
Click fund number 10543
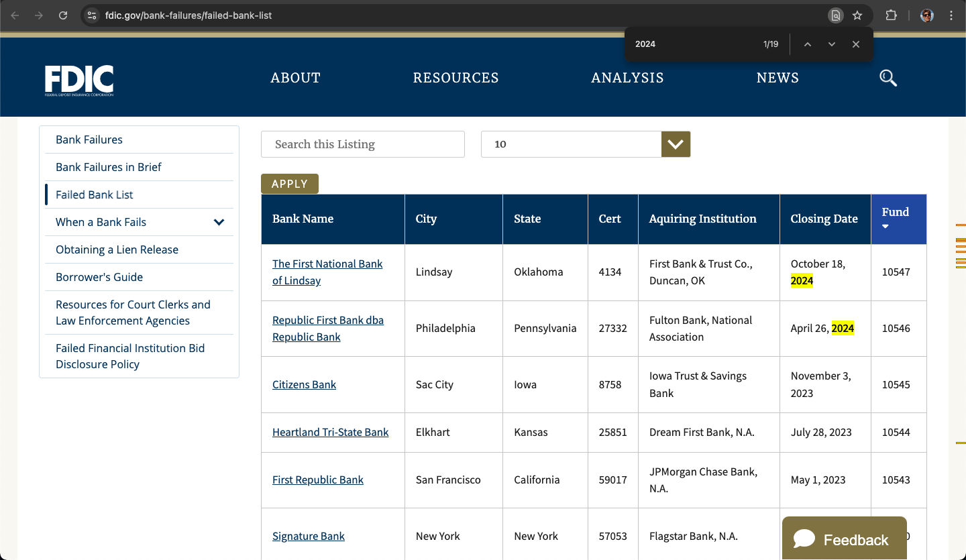click(x=896, y=480)
